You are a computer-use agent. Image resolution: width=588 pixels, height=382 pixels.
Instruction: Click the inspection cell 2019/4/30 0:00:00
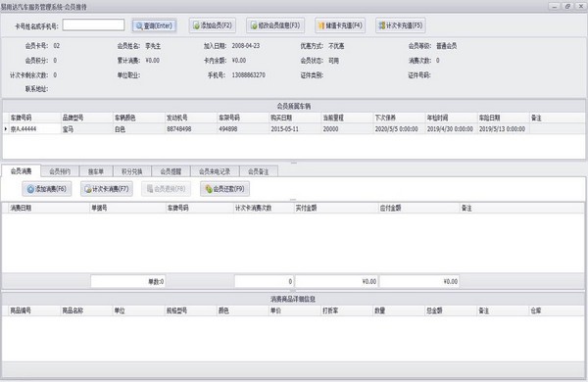click(x=450, y=129)
